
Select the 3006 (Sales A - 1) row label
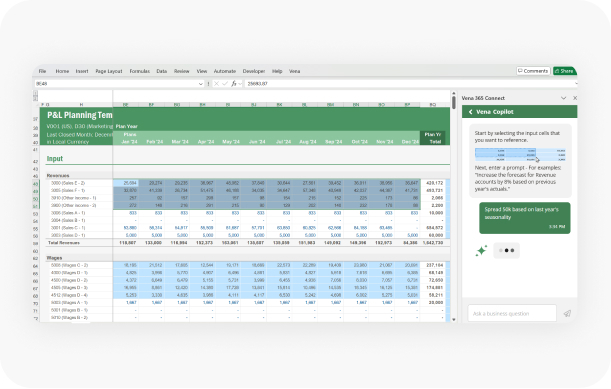tap(68, 213)
